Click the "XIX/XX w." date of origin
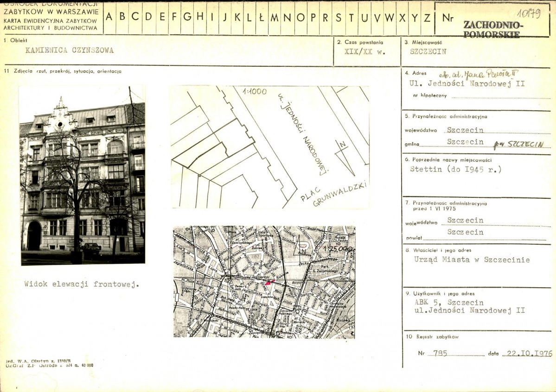The height and width of the screenshot is (392, 556). tap(365, 52)
